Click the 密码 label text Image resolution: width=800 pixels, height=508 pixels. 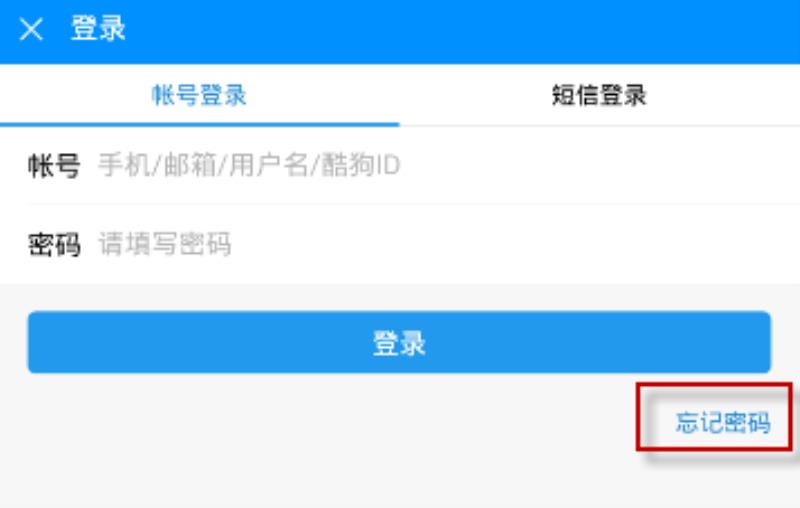[x=54, y=244]
